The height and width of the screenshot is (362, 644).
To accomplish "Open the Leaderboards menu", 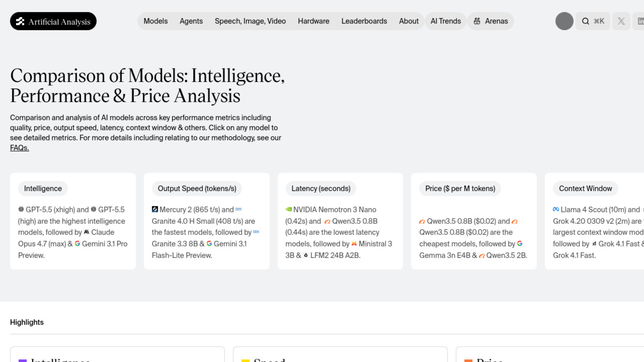I will click(x=364, y=21).
